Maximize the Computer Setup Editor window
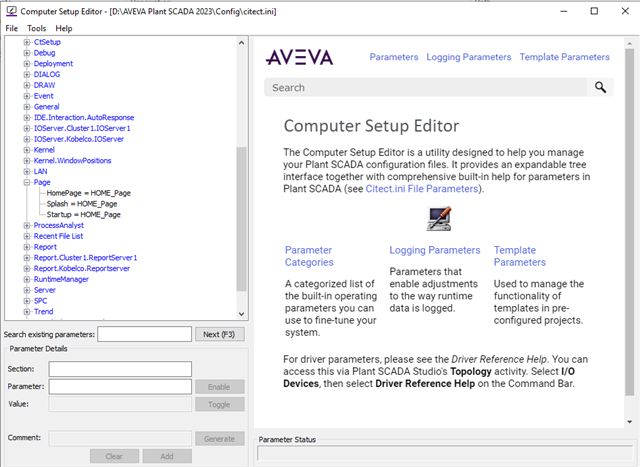The height and width of the screenshot is (467, 640). [594, 11]
